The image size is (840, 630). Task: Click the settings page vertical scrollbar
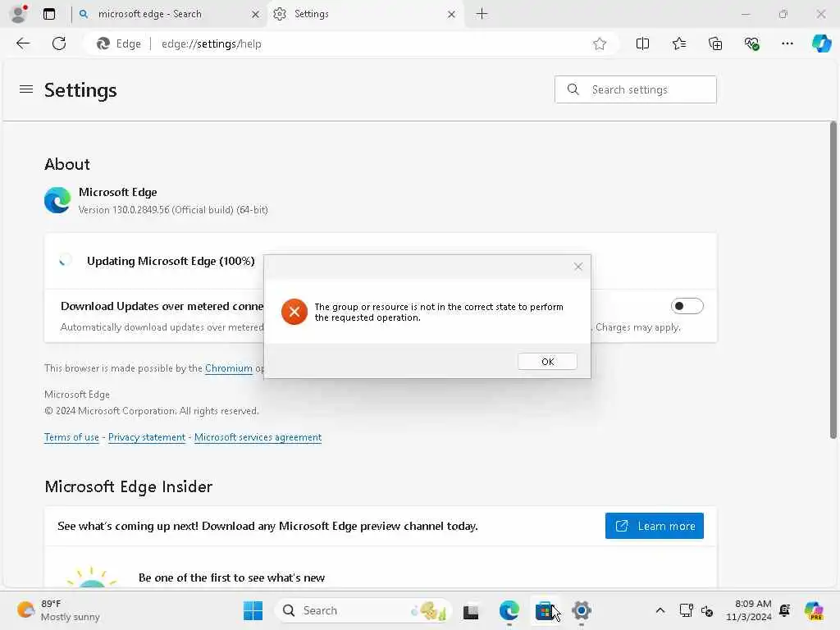(833, 281)
